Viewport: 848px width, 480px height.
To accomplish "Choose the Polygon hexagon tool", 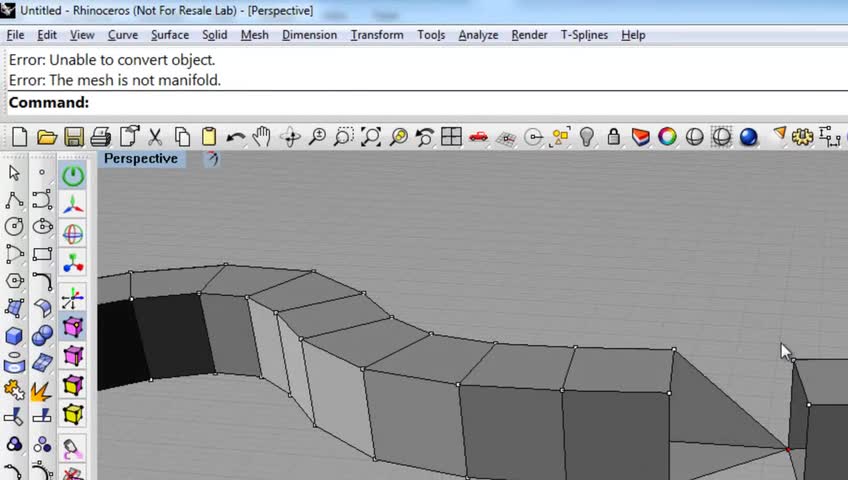I will tap(14, 281).
